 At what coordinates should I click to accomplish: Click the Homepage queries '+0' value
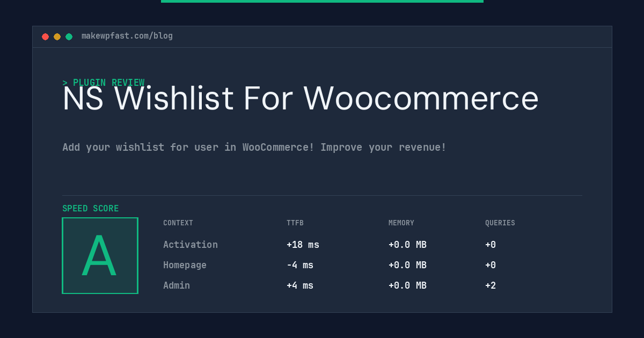click(x=491, y=265)
